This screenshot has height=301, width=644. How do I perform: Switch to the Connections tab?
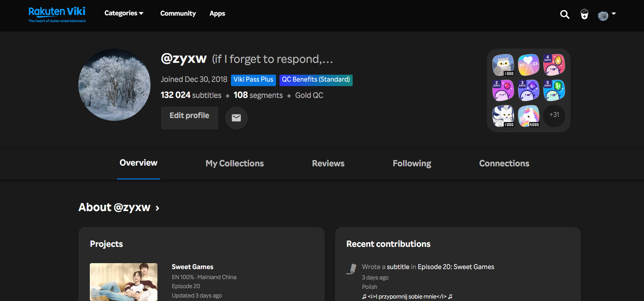coord(504,163)
